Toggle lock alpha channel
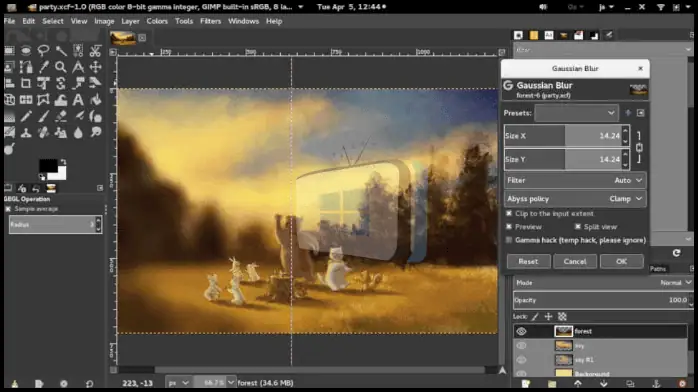Image resolution: width=698 pixels, height=392 pixels. pyautogui.click(x=562, y=316)
